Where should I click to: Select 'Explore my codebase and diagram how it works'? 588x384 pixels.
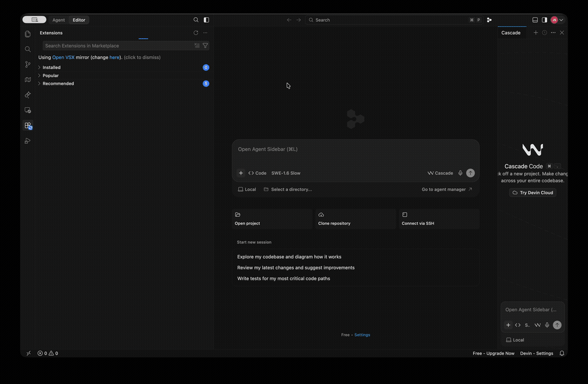point(289,257)
